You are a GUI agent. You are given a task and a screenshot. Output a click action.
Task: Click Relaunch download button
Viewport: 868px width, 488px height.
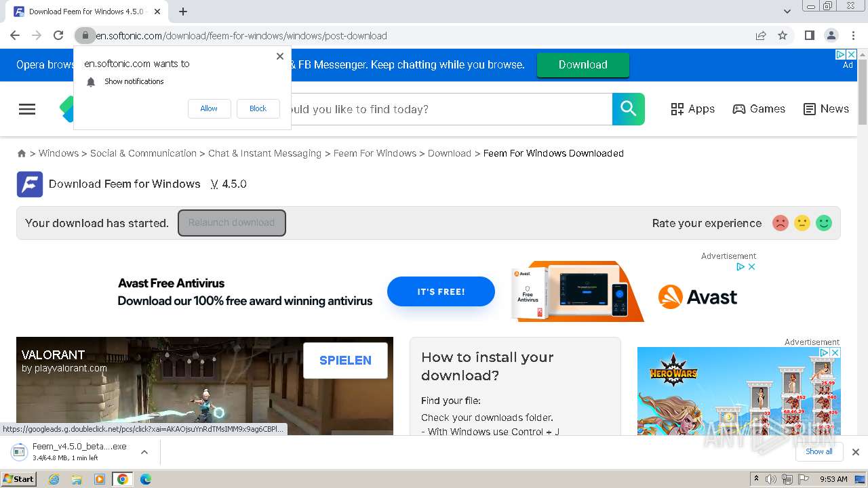pyautogui.click(x=232, y=223)
